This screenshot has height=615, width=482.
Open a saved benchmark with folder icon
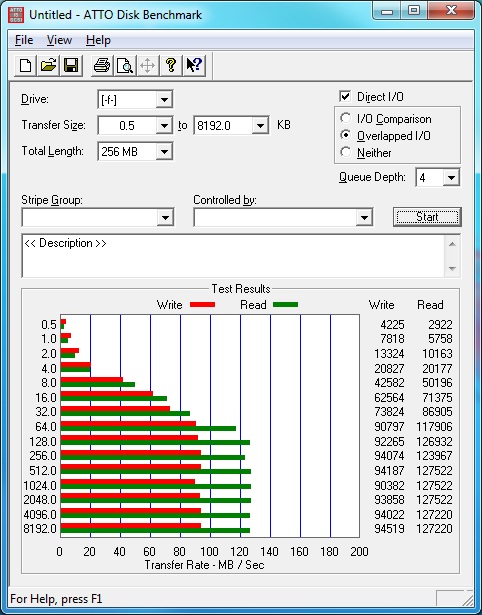[48, 65]
